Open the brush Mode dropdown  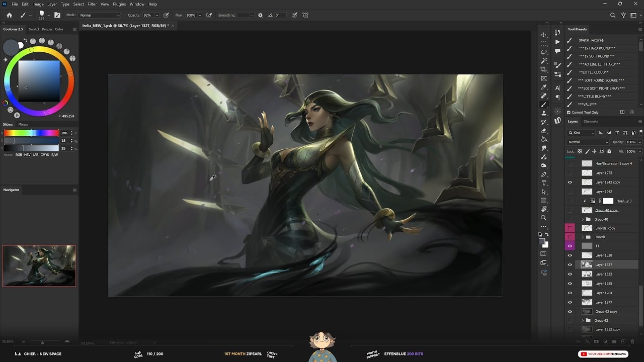tap(100, 15)
